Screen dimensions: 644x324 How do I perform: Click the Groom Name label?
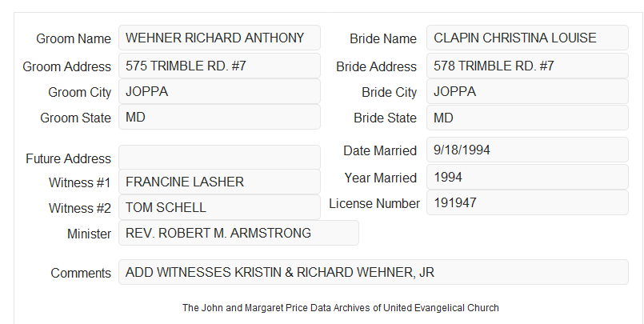[x=74, y=38]
